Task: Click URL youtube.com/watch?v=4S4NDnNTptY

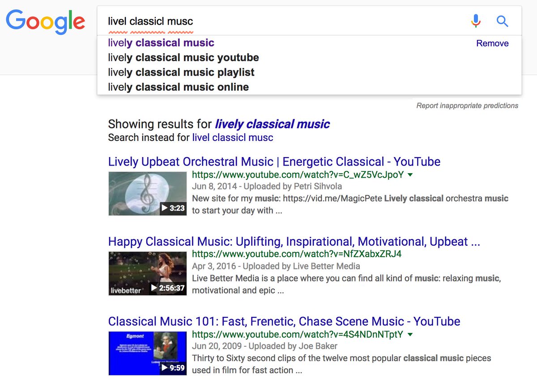Action: 298,334
